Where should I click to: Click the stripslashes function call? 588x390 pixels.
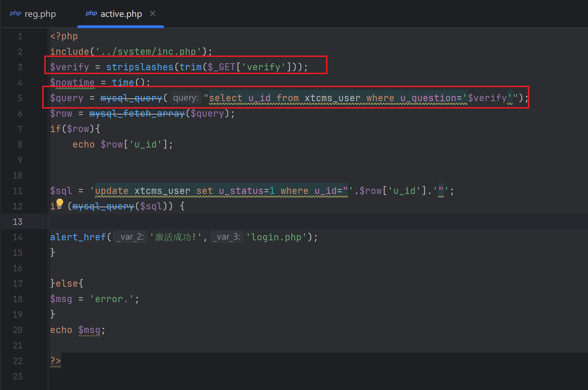click(140, 67)
